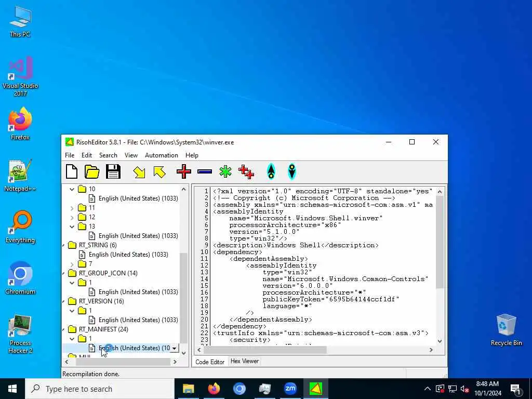
Task: Click the Windows Start button
Action: (x=12, y=389)
